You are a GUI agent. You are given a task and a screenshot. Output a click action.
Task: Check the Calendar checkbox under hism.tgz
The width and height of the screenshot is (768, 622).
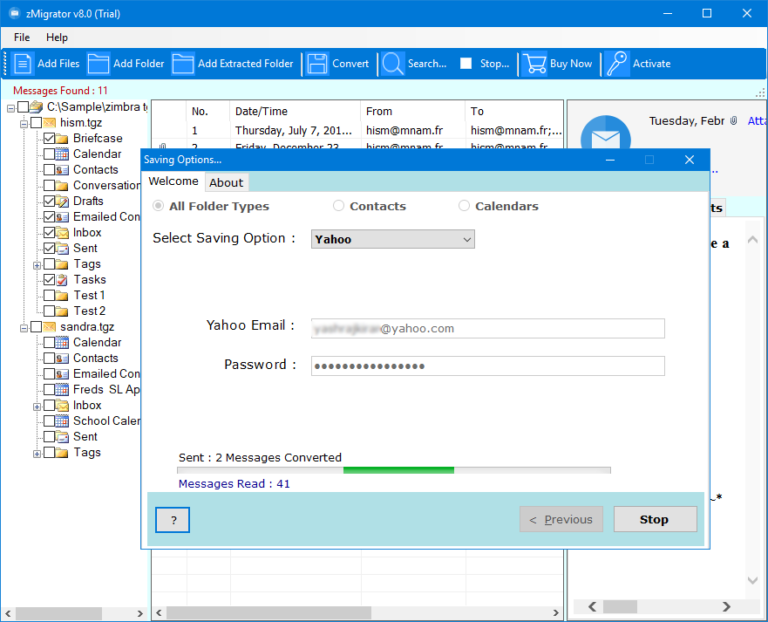49,154
